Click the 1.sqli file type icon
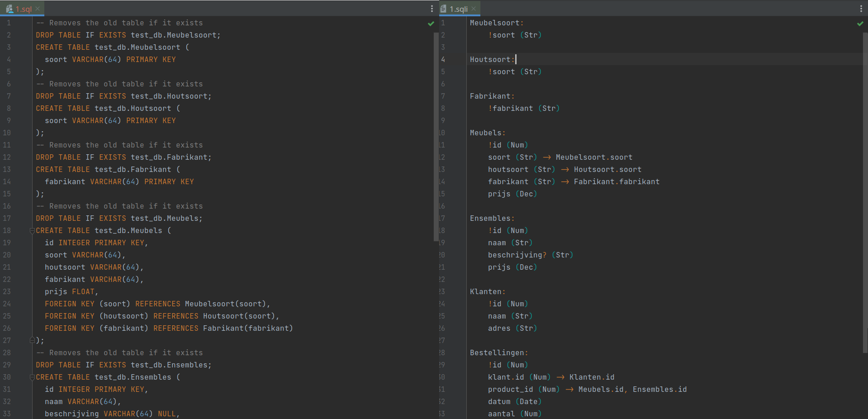868x419 pixels. click(x=443, y=9)
